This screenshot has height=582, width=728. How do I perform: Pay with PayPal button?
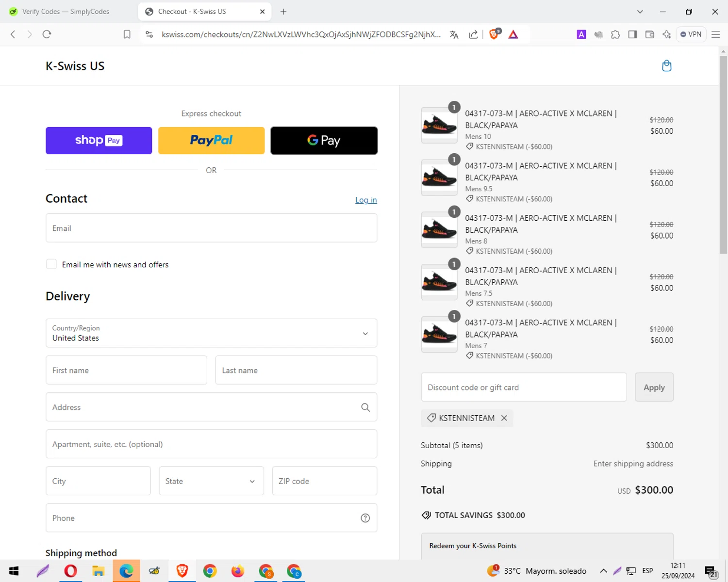click(x=211, y=141)
